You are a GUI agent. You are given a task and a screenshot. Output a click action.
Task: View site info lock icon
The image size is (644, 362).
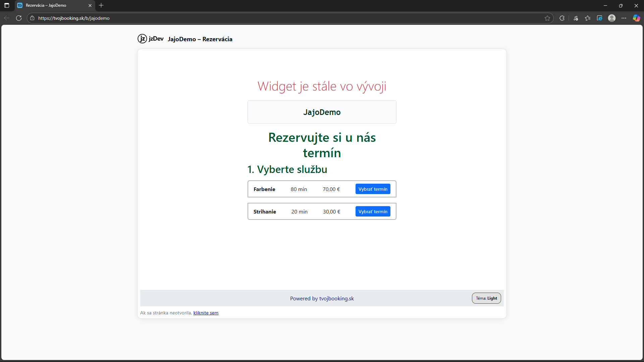coord(32,18)
